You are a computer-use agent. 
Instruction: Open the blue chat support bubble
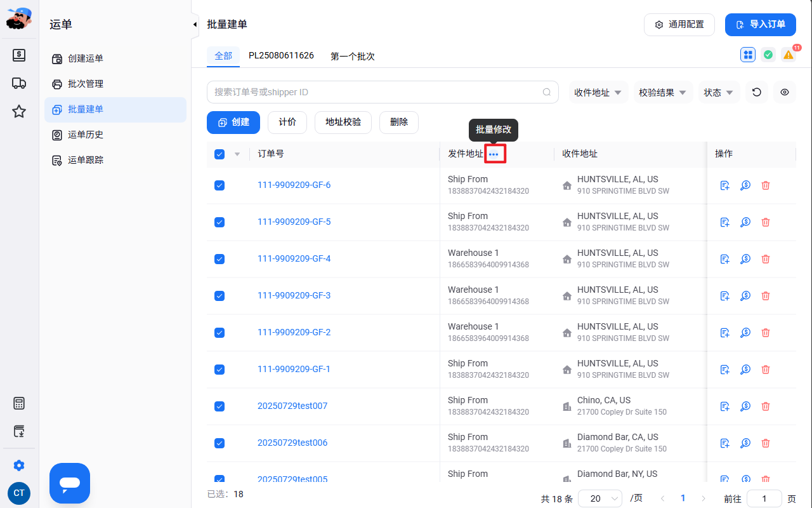click(70, 483)
